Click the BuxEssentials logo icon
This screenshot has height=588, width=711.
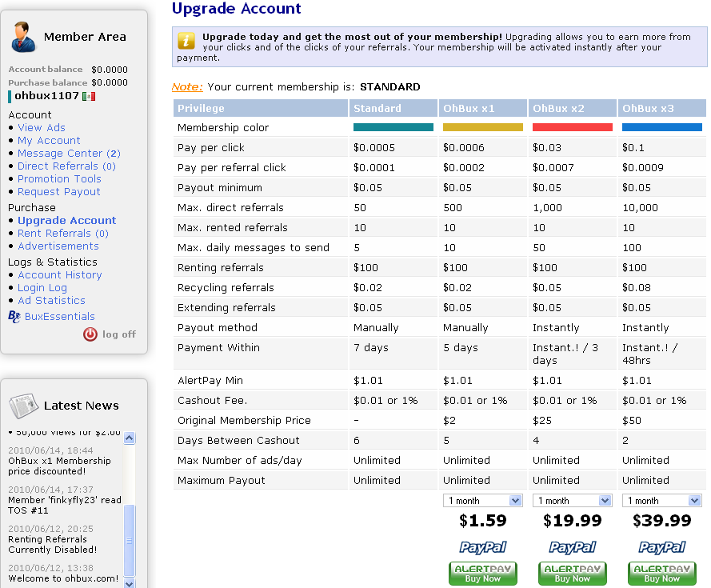tap(14, 317)
